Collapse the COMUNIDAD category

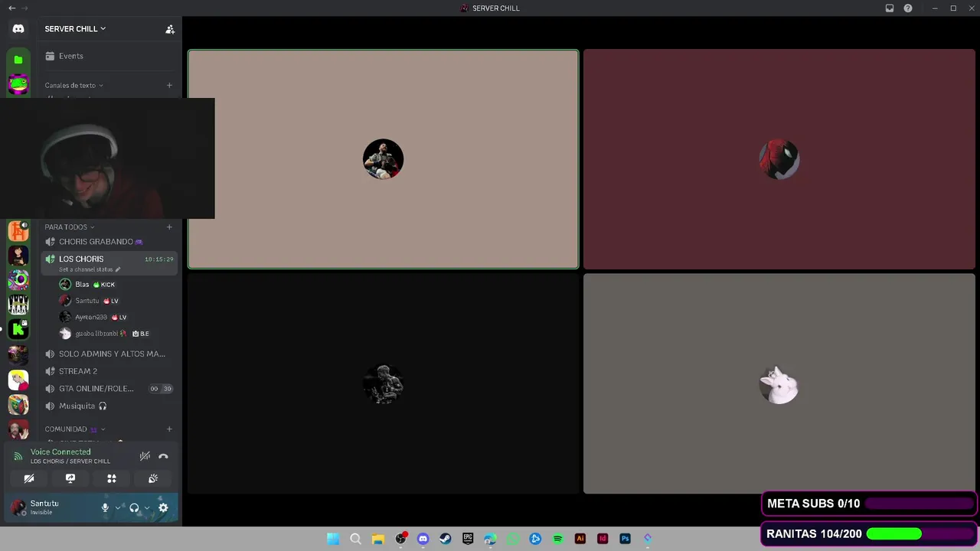[x=74, y=429]
